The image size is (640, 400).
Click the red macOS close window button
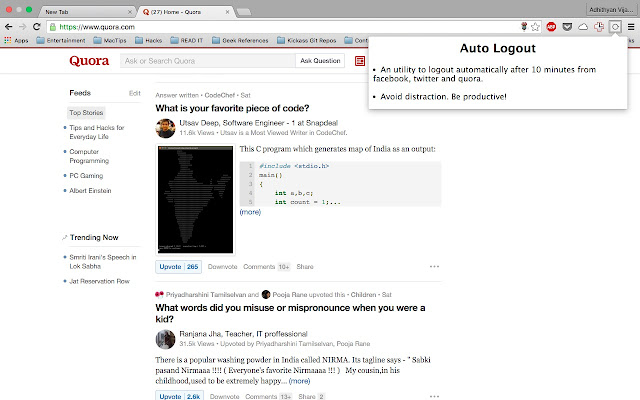click(9, 9)
